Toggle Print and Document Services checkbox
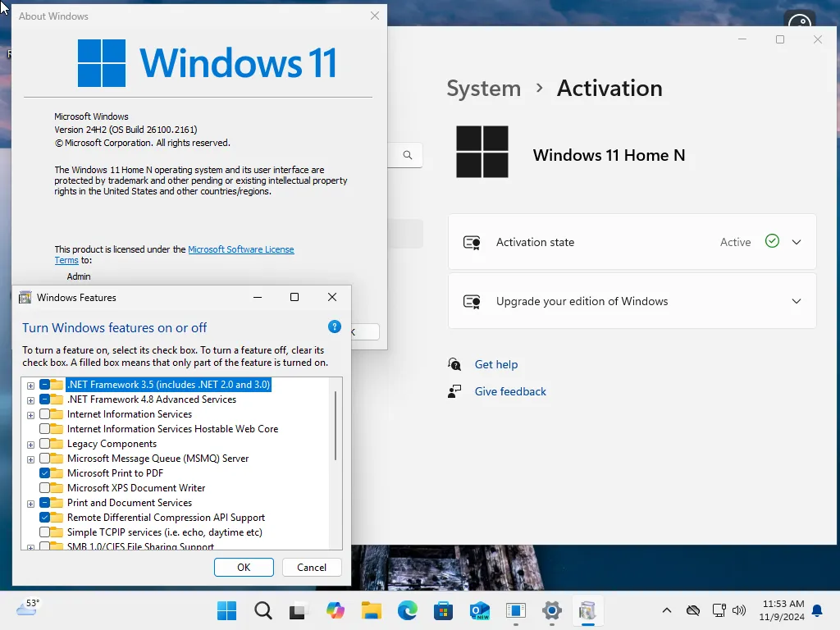The width and height of the screenshot is (840, 630). pos(44,503)
